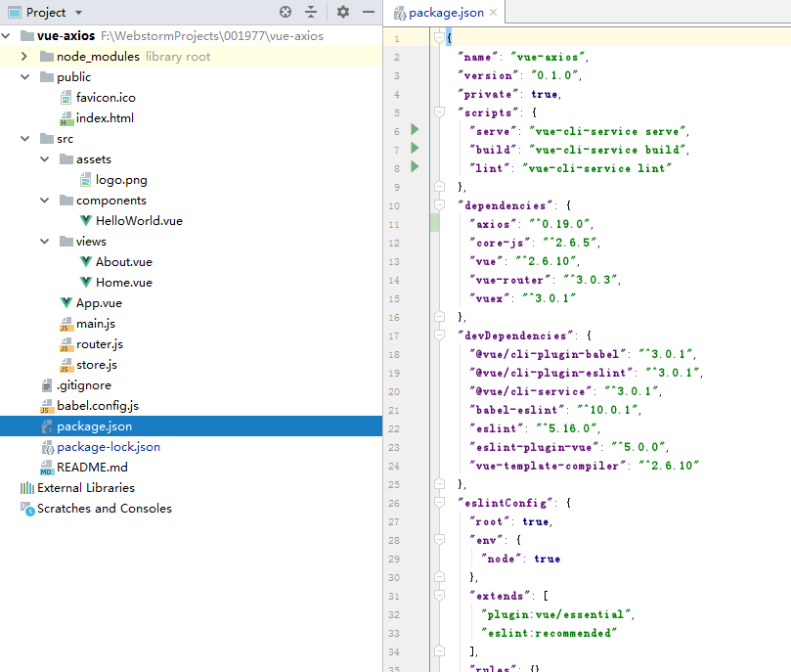Image resolution: width=791 pixels, height=672 pixels.
Task: Click the Collapse All icon in Project panel
Action: pos(311,13)
